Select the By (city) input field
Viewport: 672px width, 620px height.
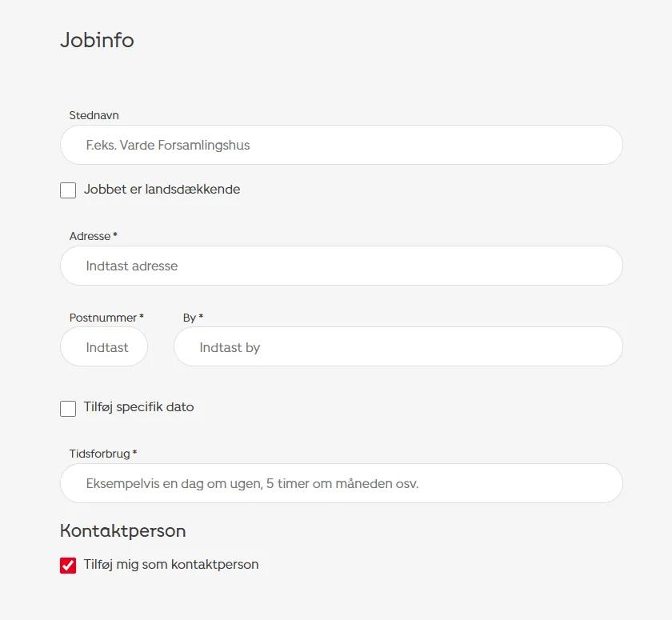[x=398, y=347]
